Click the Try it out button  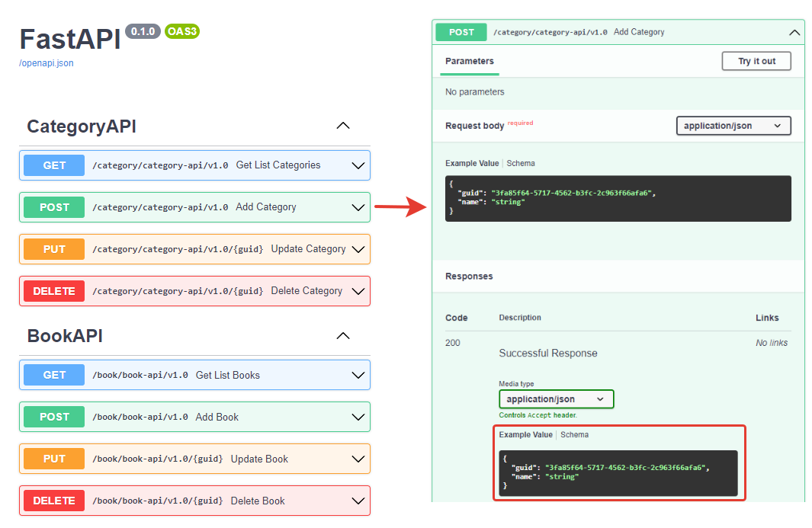point(756,61)
